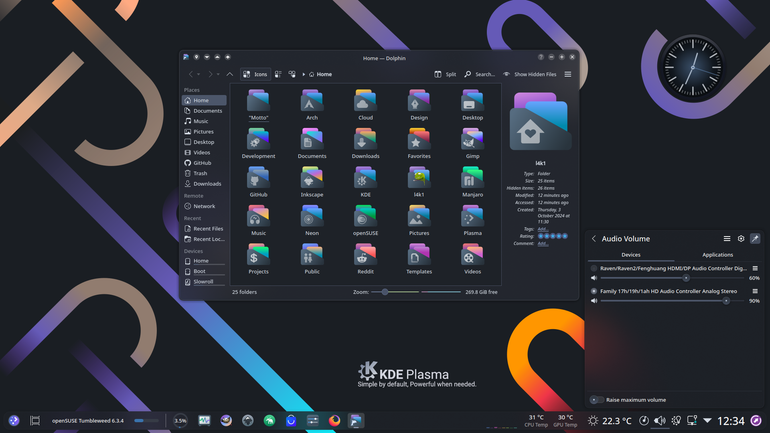Expand the system tray hidden icons arrow
The width and height of the screenshot is (770, 433).
[x=707, y=420]
